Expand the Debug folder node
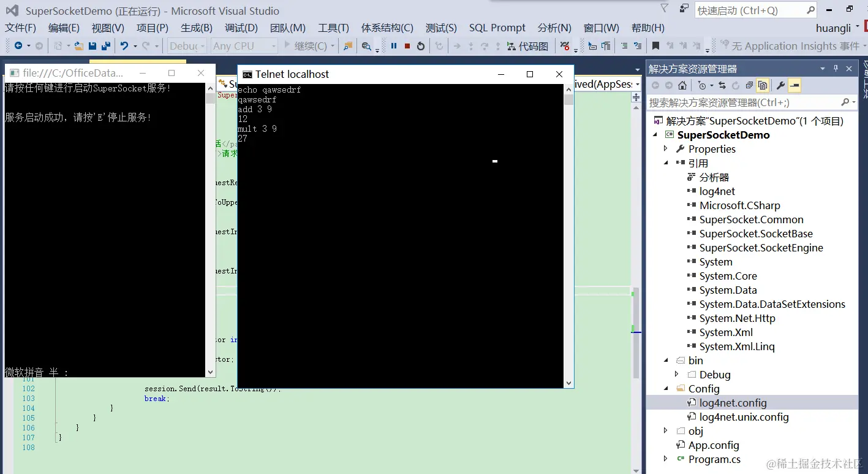 [x=677, y=375]
